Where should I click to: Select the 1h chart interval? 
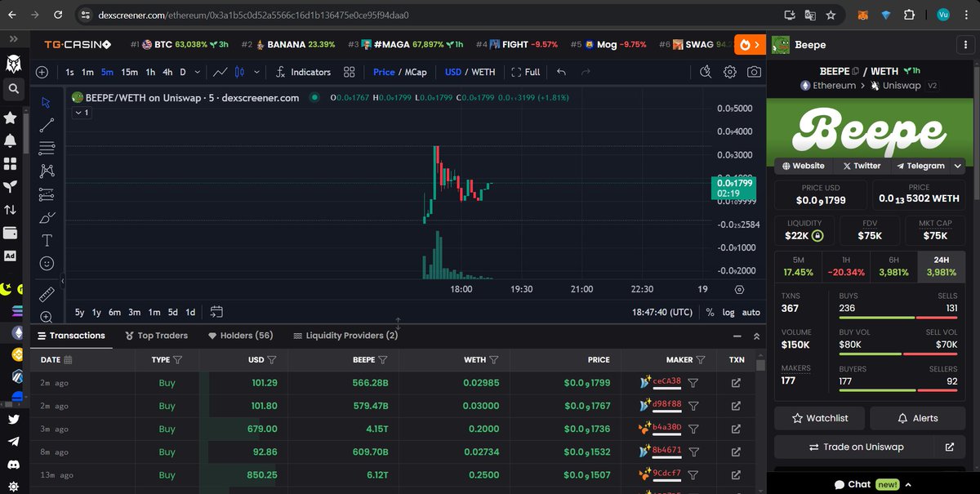click(x=150, y=72)
